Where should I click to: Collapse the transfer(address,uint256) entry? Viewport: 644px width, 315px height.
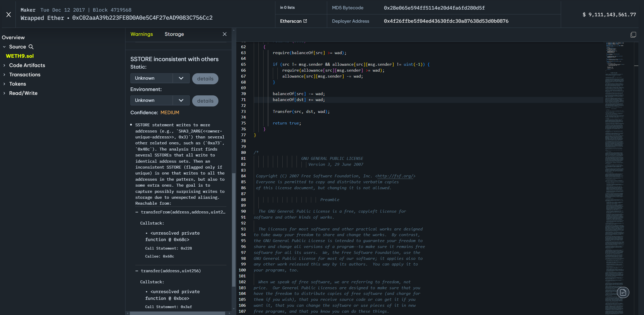coord(137,271)
